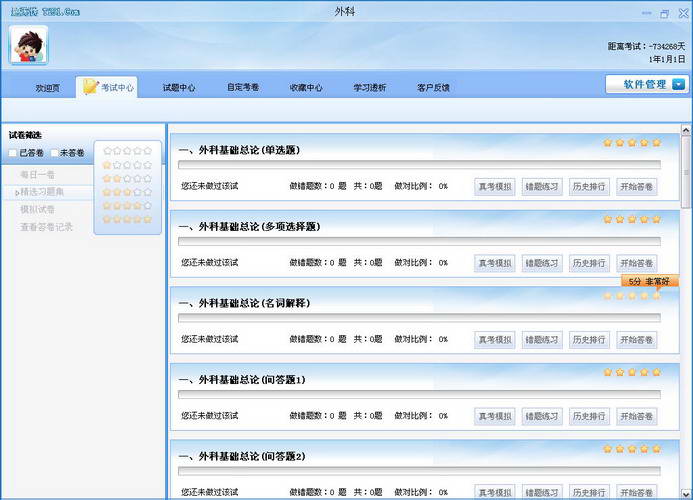
Task: Open the 客户反馈 tab
Action: click(433, 88)
